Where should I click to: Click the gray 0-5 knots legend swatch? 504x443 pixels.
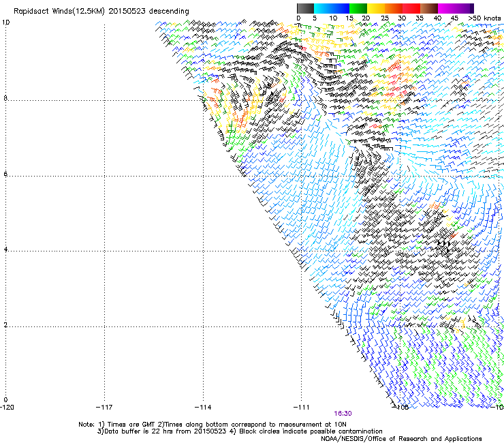[x=305, y=8]
